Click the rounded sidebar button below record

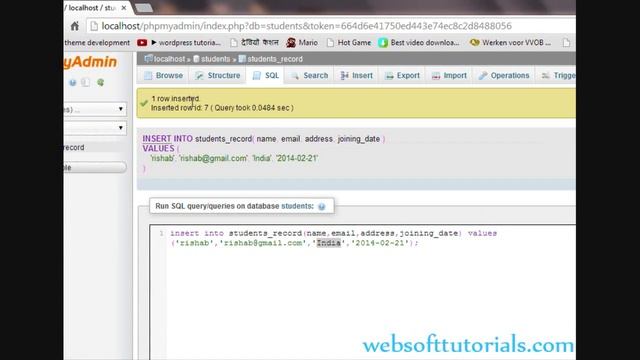(x=95, y=167)
